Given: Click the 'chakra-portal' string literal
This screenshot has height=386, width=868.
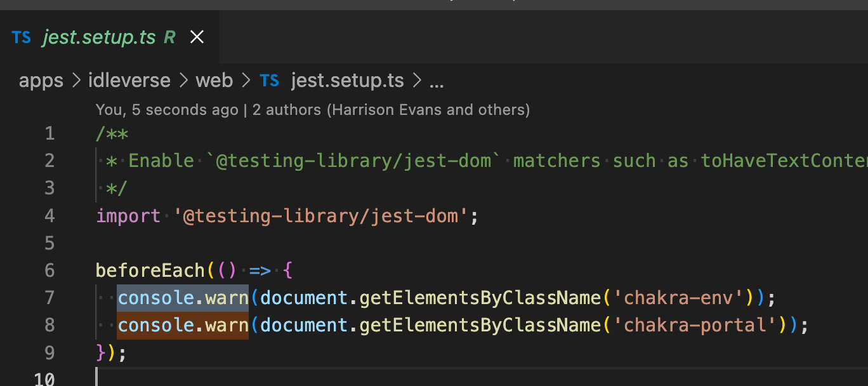Looking at the screenshot, I should (x=695, y=325).
